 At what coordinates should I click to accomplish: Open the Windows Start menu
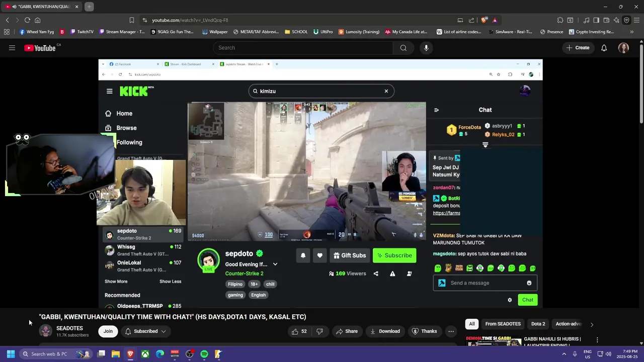pos(11,354)
